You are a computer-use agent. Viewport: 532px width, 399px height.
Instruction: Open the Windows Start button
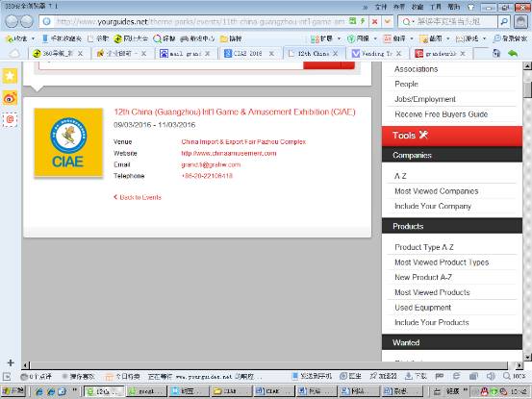(13, 391)
